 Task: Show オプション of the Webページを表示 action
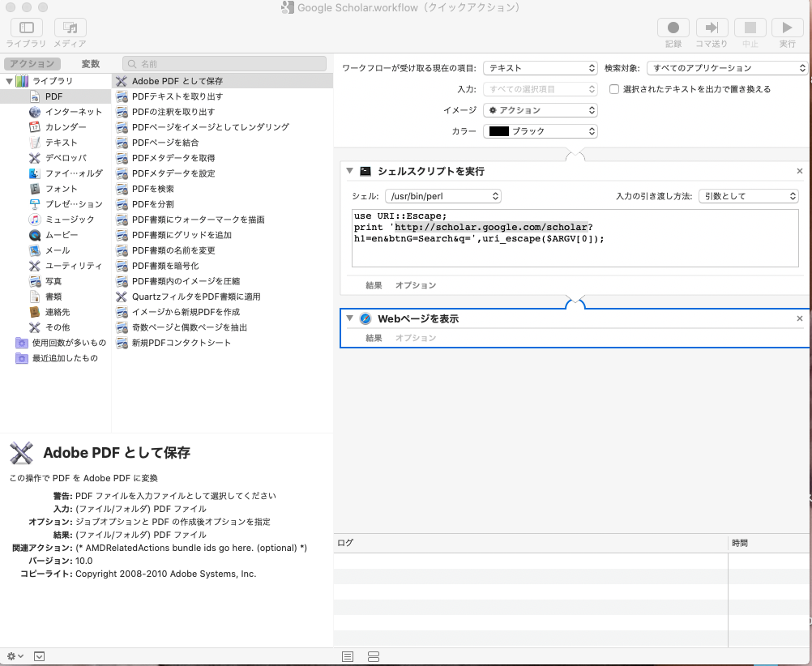click(x=416, y=338)
